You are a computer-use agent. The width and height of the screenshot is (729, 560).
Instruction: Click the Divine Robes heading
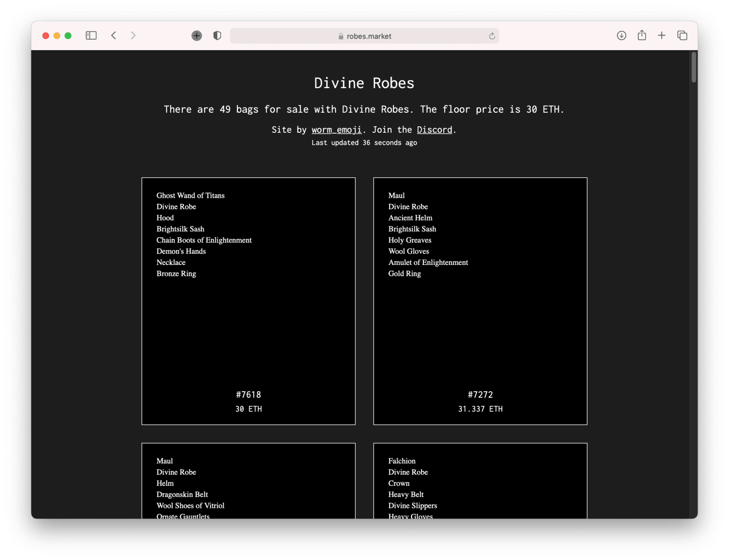(x=364, y=83)
